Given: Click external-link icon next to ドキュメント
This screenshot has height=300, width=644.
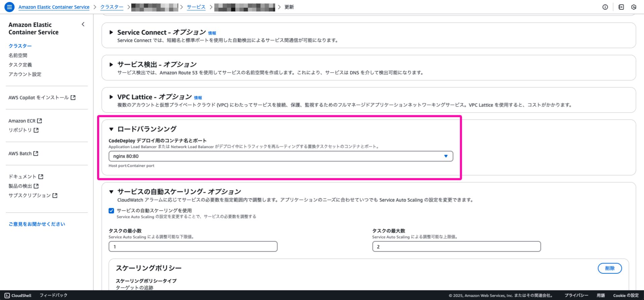Looking at the screenshot, I should pos(41,177).
